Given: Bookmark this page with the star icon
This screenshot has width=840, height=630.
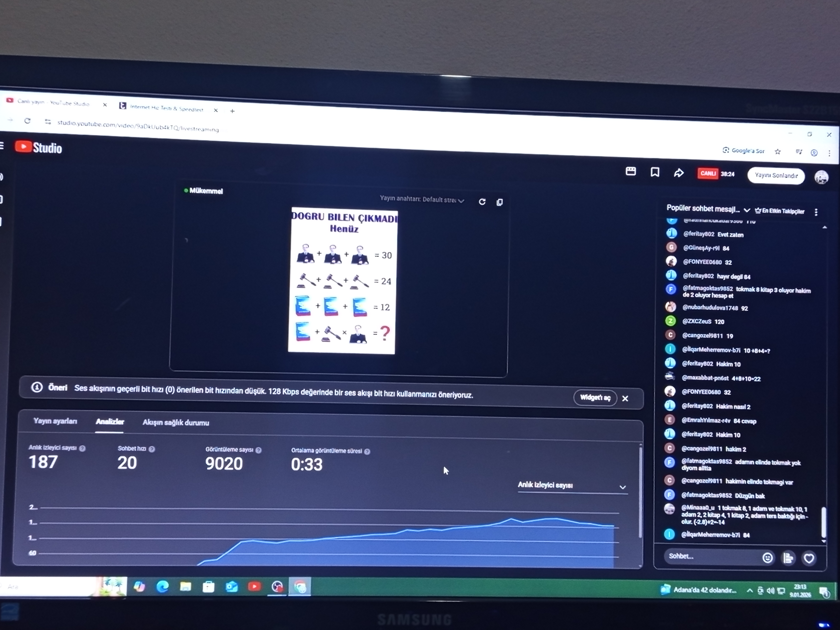Looking at the screenshot, I should tap(778, 152).
